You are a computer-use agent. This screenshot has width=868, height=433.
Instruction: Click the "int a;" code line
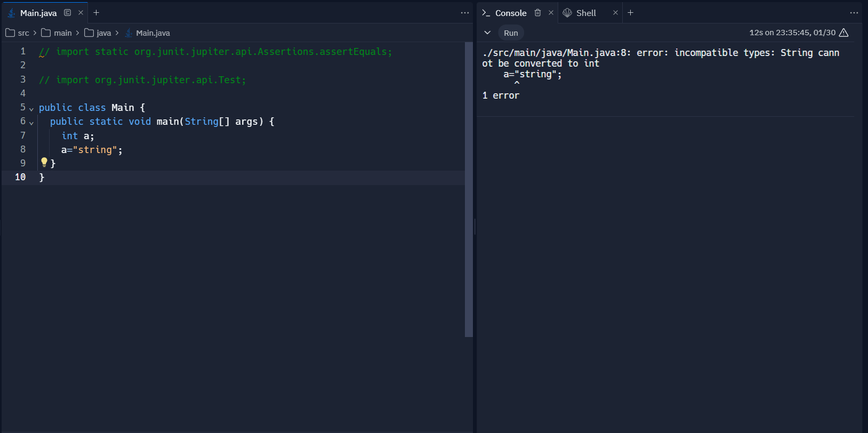click(78, 136)
